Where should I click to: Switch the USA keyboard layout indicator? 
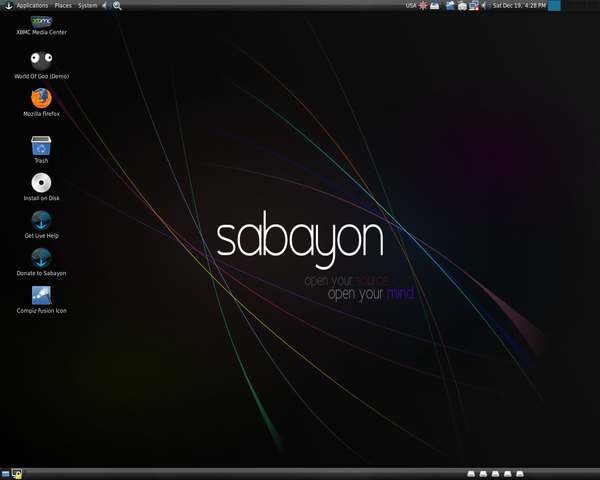point(411,6)
